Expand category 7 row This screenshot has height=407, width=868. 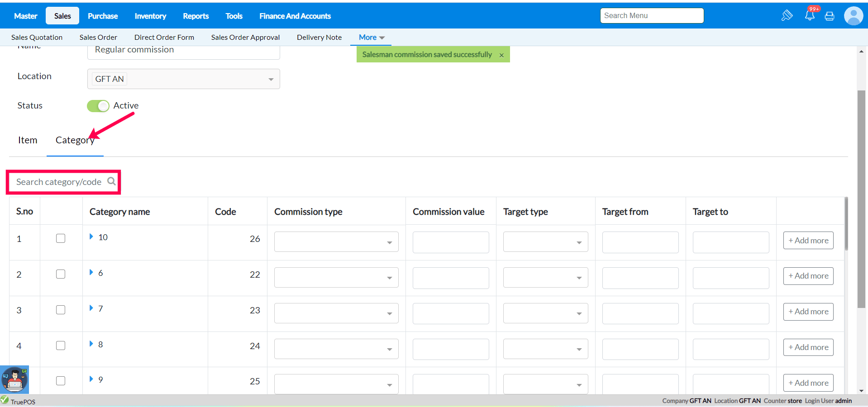(91, 308)
